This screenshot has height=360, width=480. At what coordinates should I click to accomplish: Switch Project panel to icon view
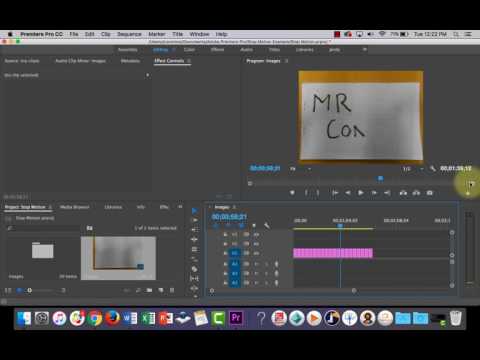tap(19, 290)
